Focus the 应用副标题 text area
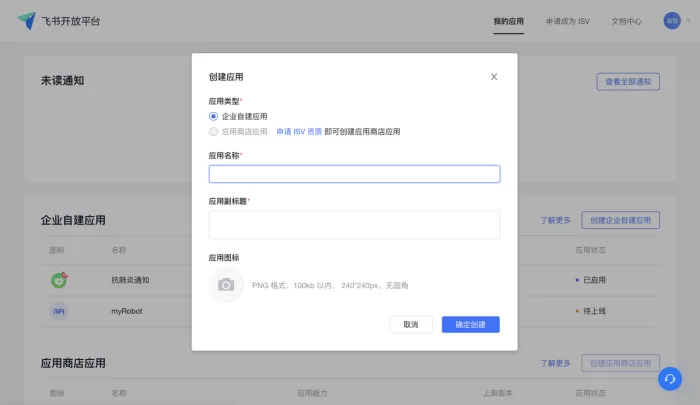The height and width of the screenshot is (405, 700). (354, 225)
